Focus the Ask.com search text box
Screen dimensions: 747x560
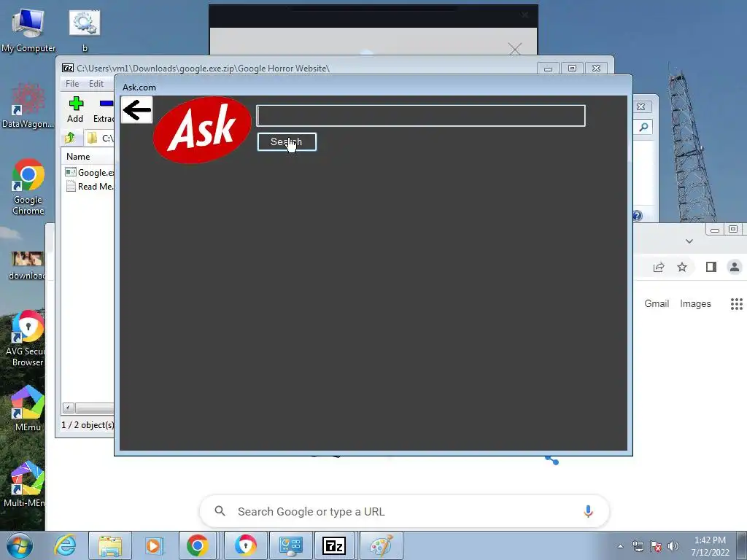click(x=421, y=116)
